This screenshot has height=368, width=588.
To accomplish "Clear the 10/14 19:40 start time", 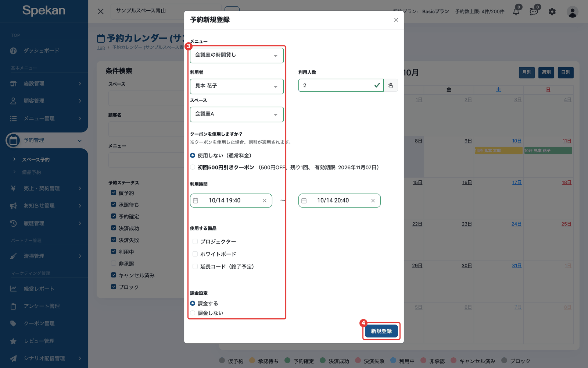I will tap(265, 201).
